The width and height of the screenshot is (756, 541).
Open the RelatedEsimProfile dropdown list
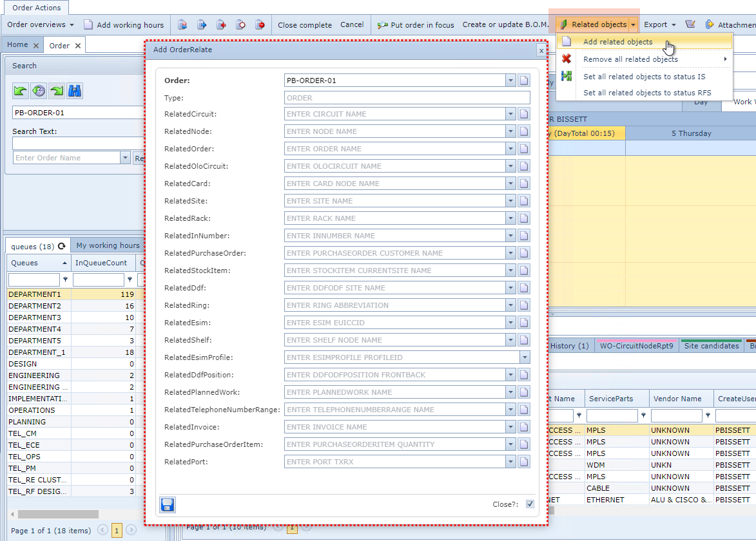pyautogui.click(x=525, y=357)
